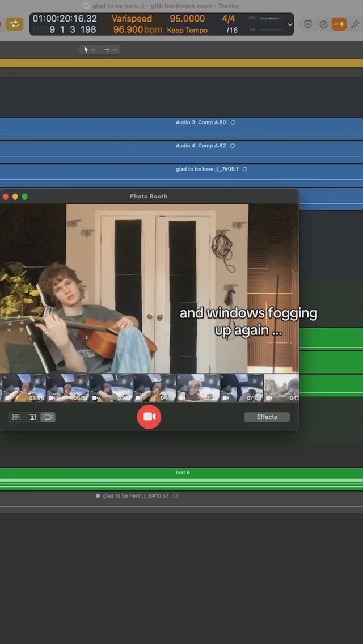The image size is (363, 644).
Task: Switch to four-up photo mode
Action: (16, 417)
